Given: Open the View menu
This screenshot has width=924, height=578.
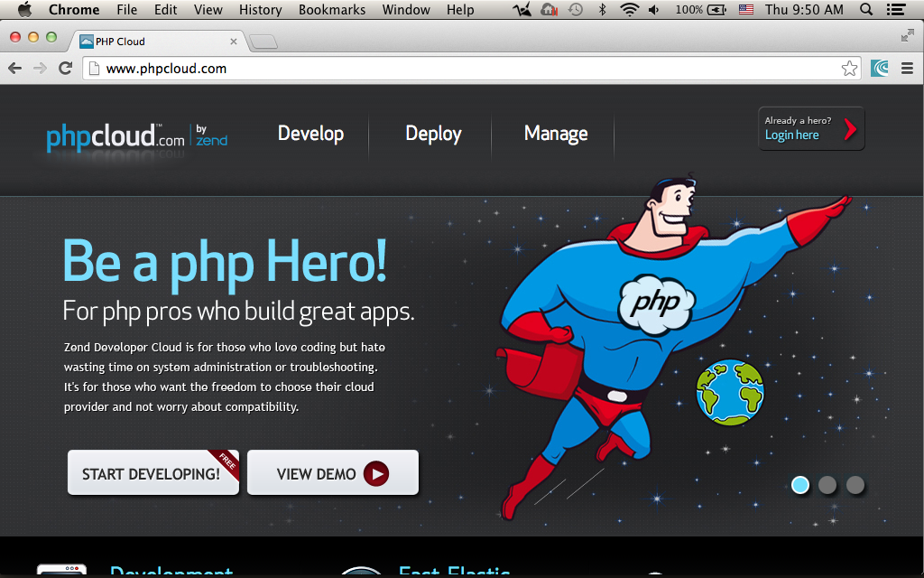Looking at the screenshot, I should tap(208, 9).
